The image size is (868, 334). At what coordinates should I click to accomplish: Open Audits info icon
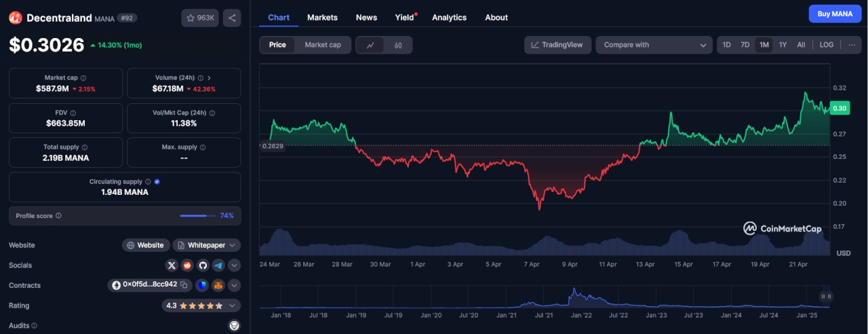(35, 326)
